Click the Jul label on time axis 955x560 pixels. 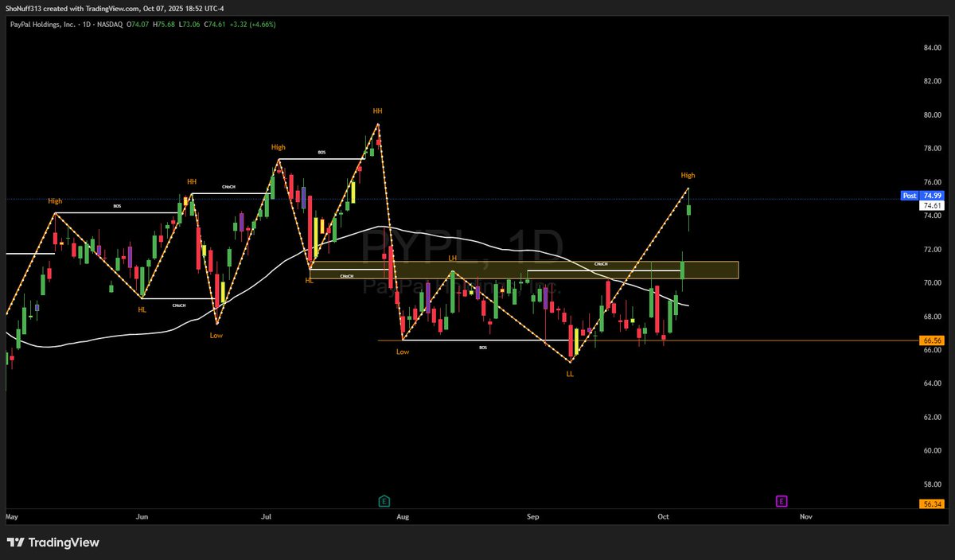pyautogui.click(x=266, y=516)
